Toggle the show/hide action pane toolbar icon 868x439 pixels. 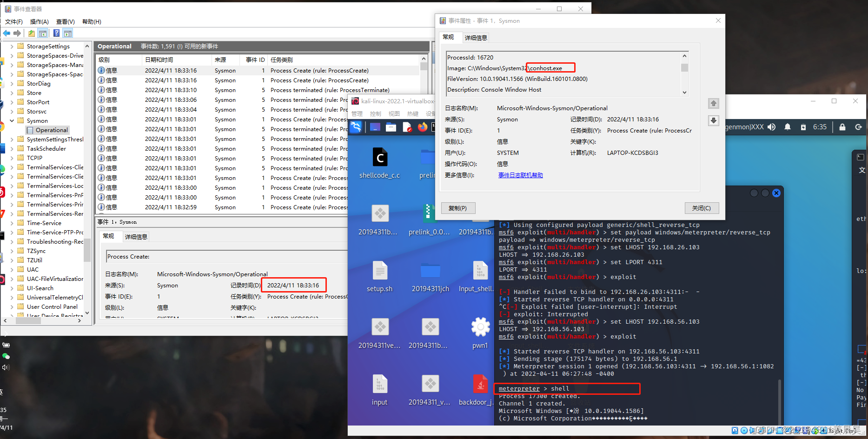(x=68, y=33)
